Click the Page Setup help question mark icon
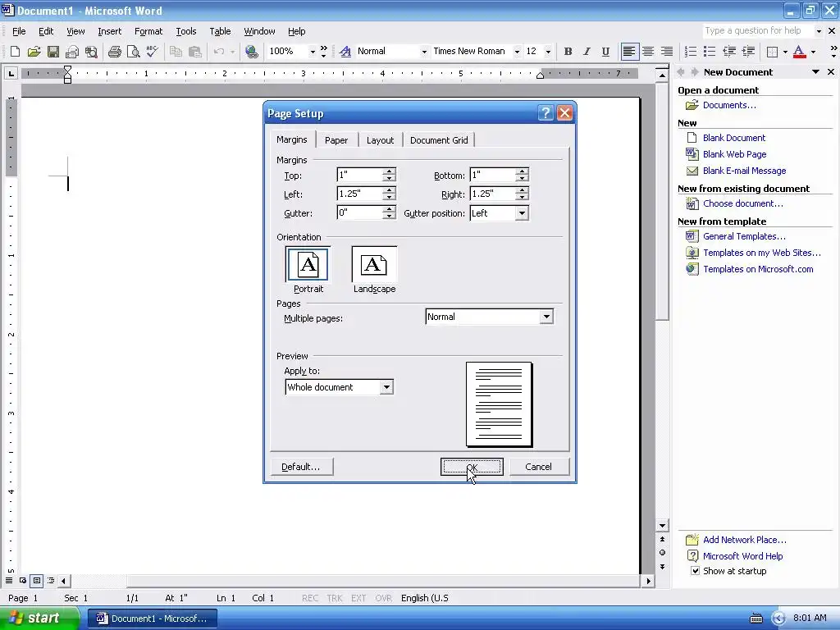This screenshot has width=840, height=630. click(x=546, y=113)
